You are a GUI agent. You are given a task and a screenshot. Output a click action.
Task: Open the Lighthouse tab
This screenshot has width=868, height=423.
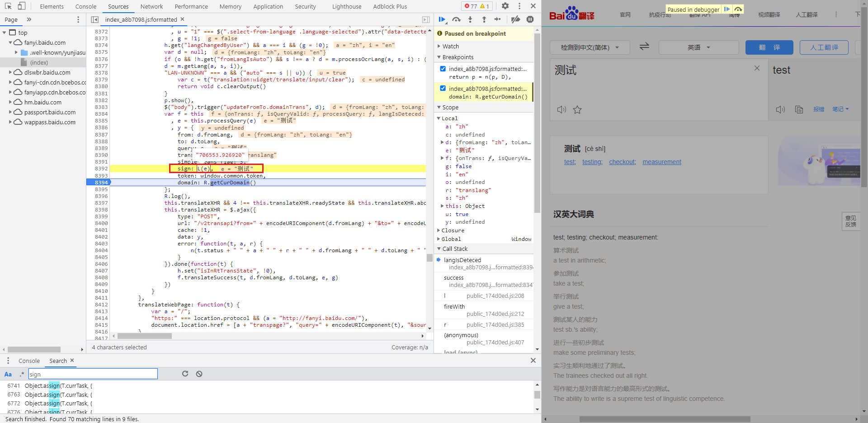[x=347, y=6]
